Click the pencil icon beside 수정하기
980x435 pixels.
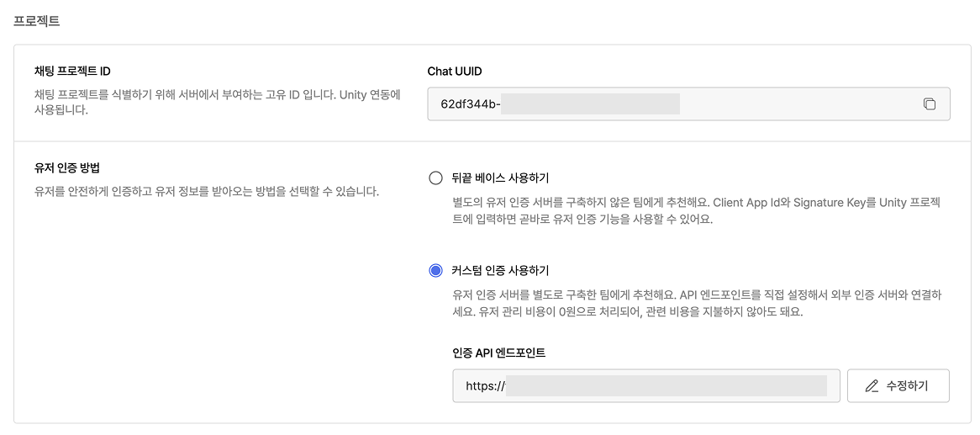tap(872, 386)
